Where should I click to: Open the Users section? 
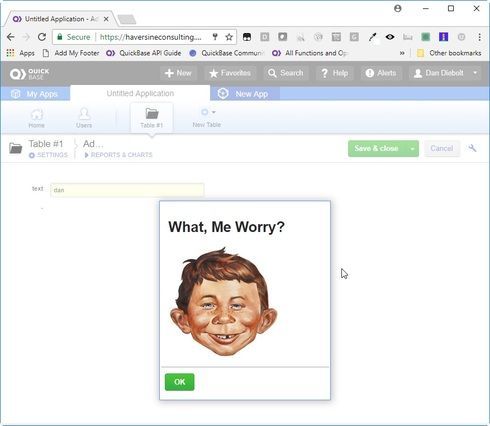84,118
